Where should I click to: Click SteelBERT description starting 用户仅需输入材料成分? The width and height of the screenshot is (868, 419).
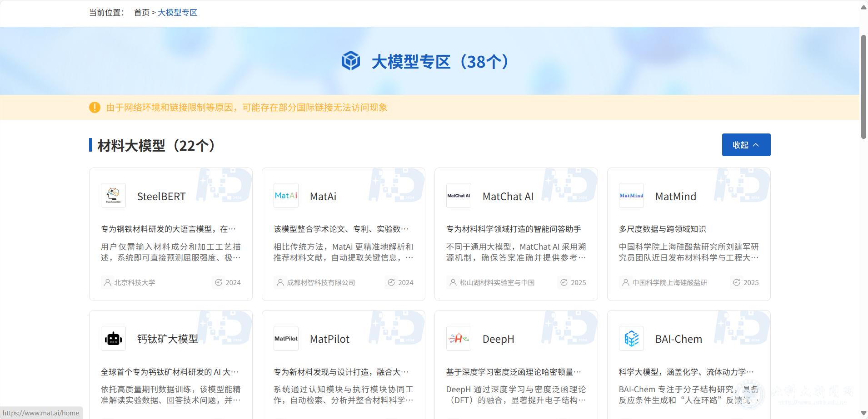[x=170, y=252]
